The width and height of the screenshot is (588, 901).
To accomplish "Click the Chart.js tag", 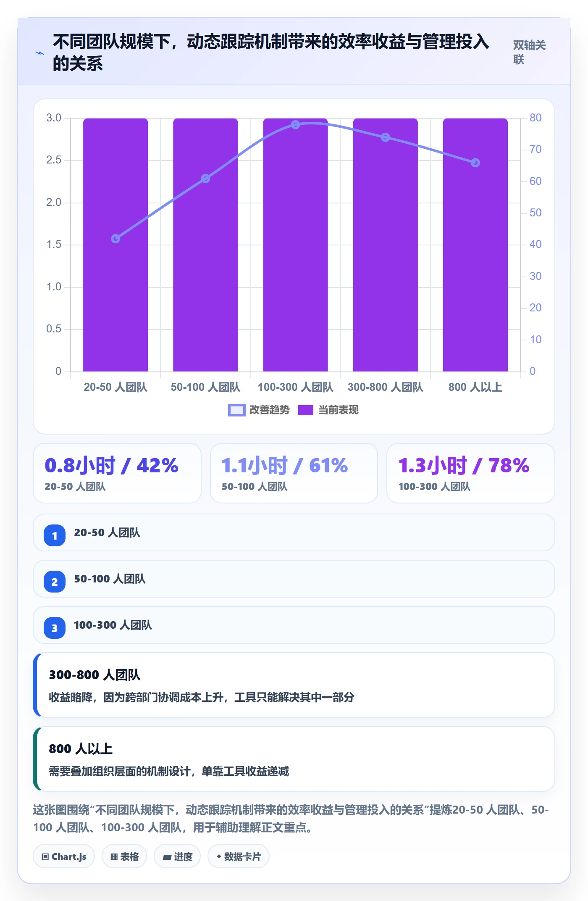I will pyautogui.click(x=64, y=856).
